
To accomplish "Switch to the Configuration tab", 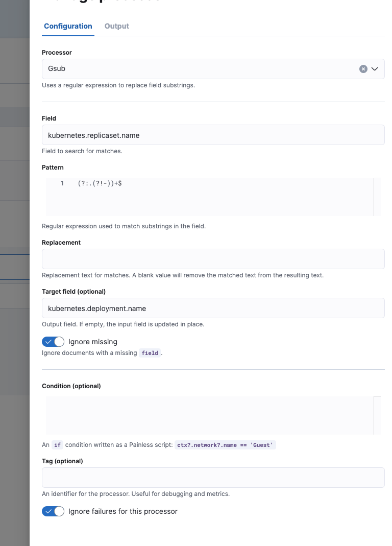I will 68,26.
